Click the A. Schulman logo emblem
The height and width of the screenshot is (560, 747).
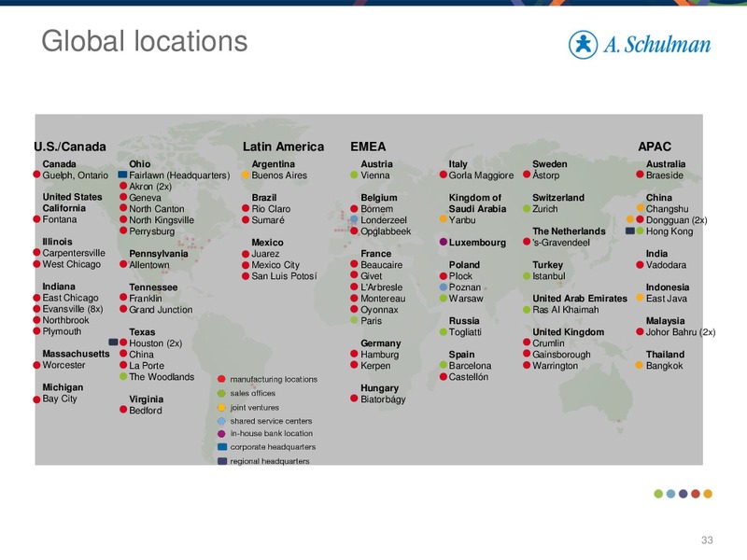(583, 45)
